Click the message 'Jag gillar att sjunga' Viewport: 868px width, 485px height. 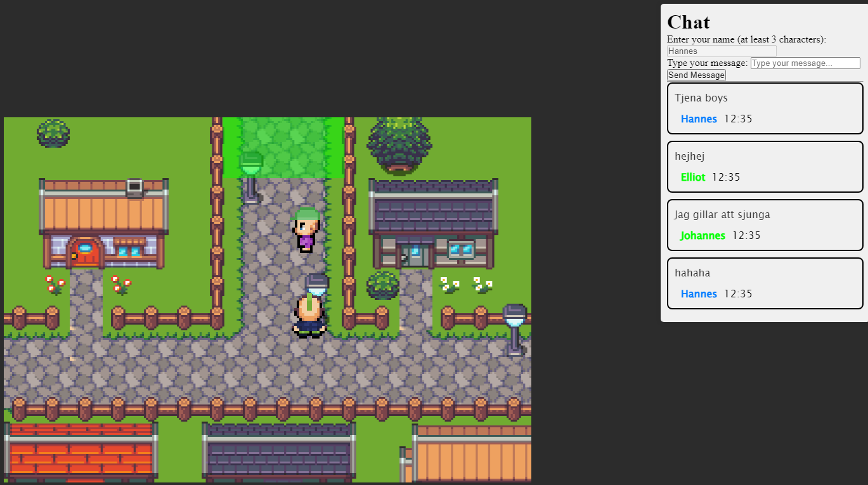coord(722,214)
